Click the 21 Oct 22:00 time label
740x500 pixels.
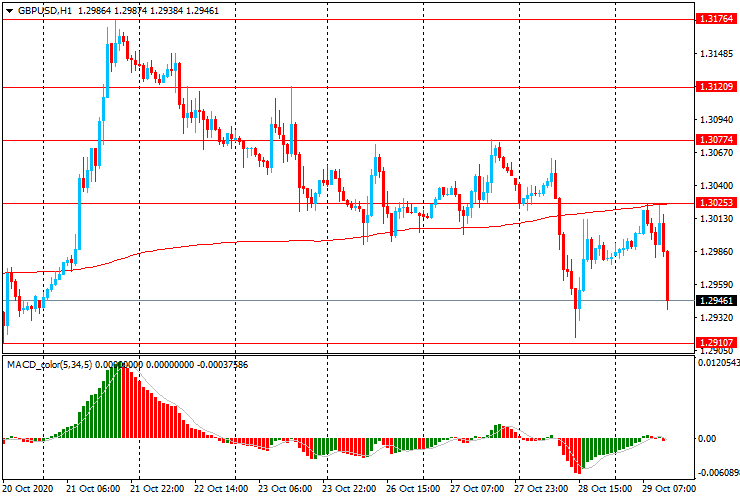(x=157, y=489)
